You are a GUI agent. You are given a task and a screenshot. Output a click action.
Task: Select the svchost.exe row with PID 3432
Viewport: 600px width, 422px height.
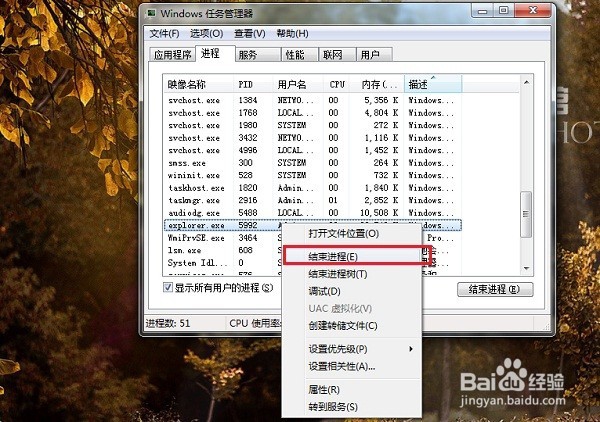coord(313,138)
